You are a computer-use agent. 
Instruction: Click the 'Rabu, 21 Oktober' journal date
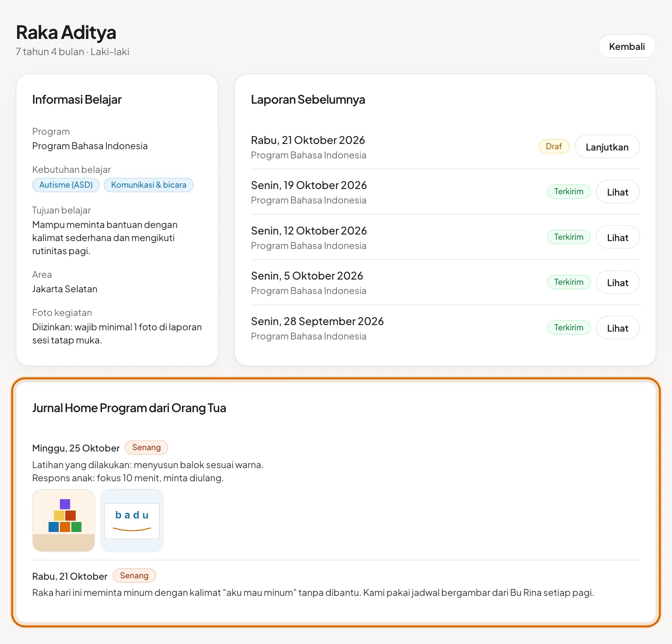(x=70, y=576)
